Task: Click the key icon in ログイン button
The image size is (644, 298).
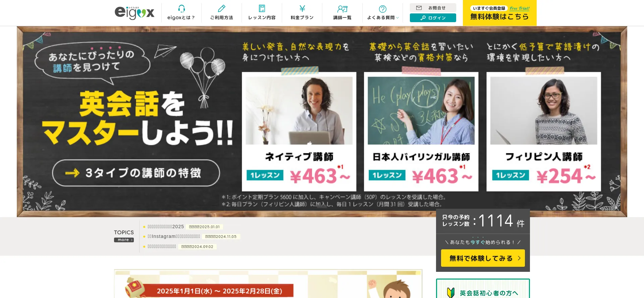Action: [423, 18]
